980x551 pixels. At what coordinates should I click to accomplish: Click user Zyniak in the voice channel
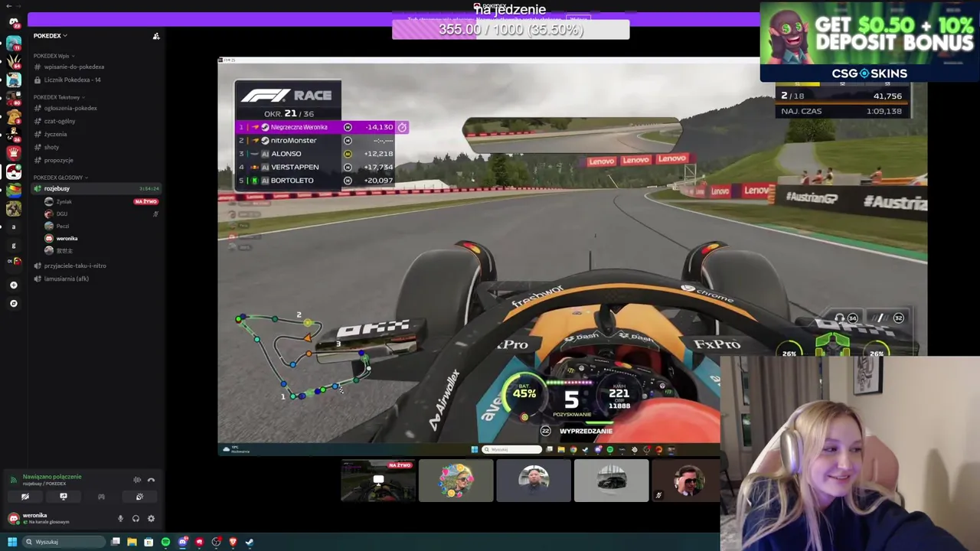pos(64,201)
